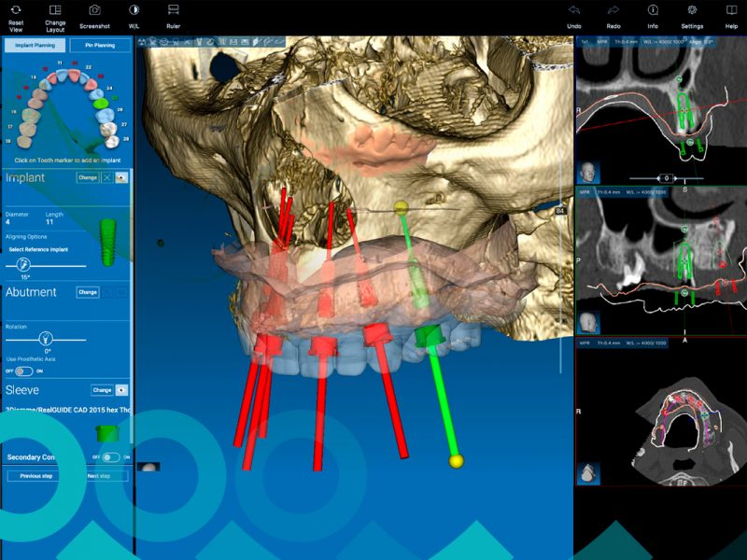Click the implant alignment angle slider handle
Image resolution: width=747 pixels, height=560 pixels.
[x=22, y=264]
